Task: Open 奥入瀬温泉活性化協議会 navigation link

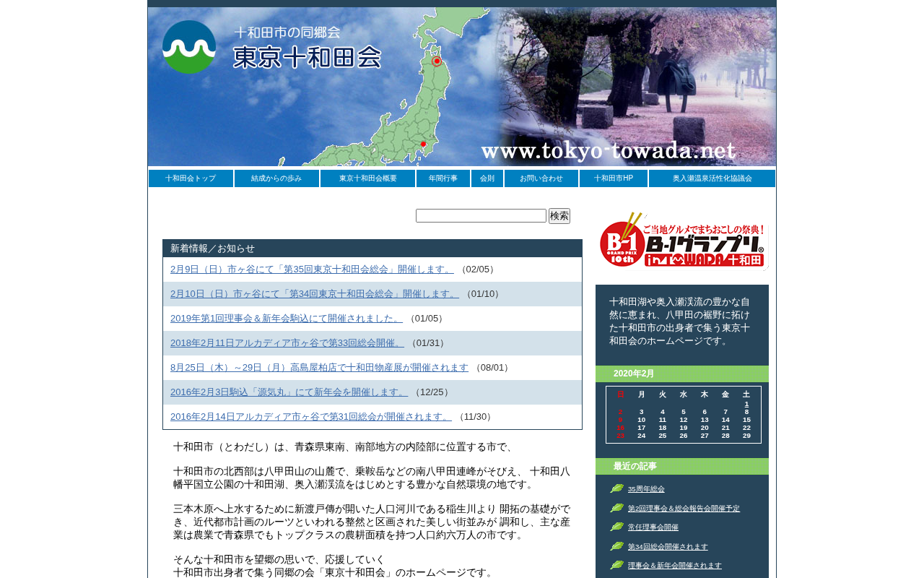Action: click(712, 178)
